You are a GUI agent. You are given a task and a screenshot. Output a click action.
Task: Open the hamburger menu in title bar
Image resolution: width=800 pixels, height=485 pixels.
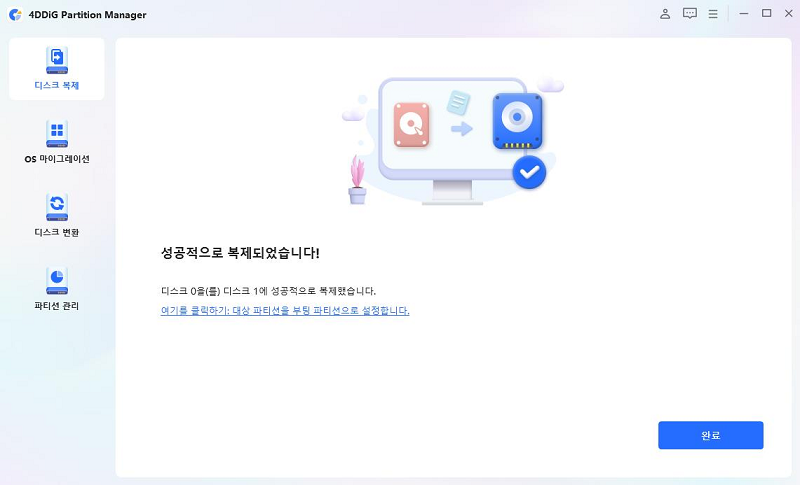tap(713, 14)
